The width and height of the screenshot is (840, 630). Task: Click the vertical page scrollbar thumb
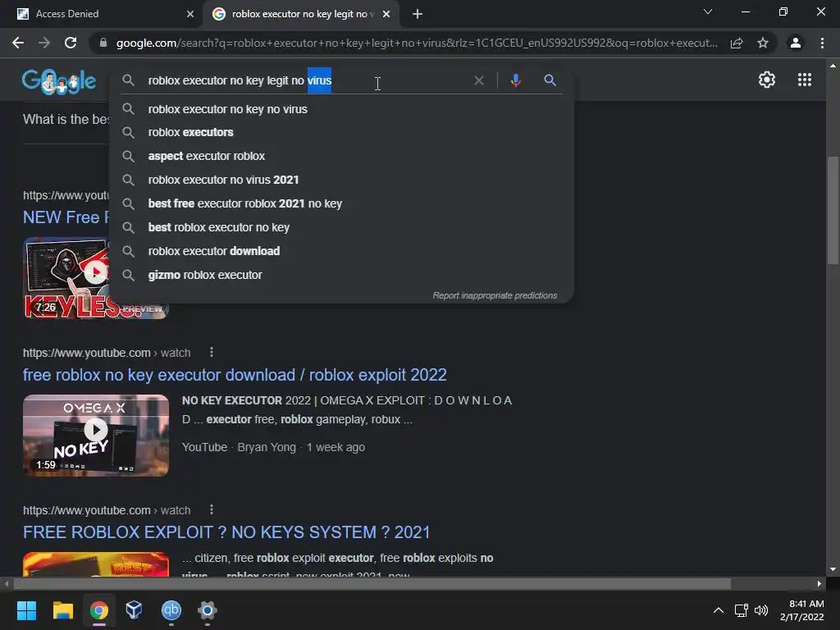[x=833, y=210]
